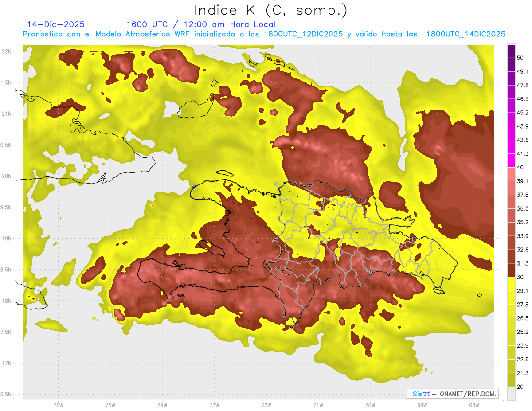Click the legend value "41.3"
This screenshot has height=411, width=532.
pos(522,154)
